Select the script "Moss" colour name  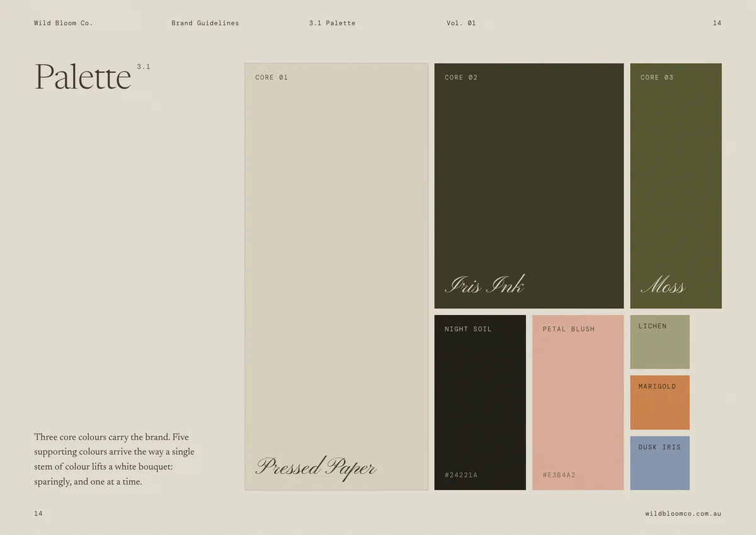(663, 286)
